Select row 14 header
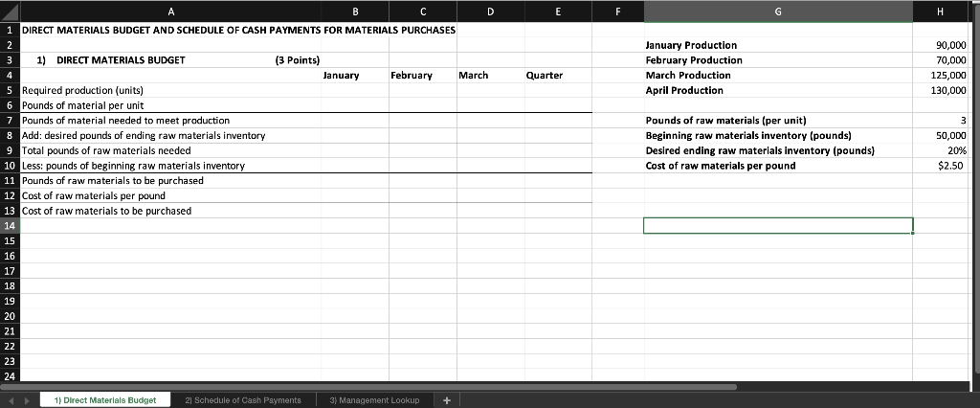The height and width of the screenshot is (408, 980). [10, 226]
